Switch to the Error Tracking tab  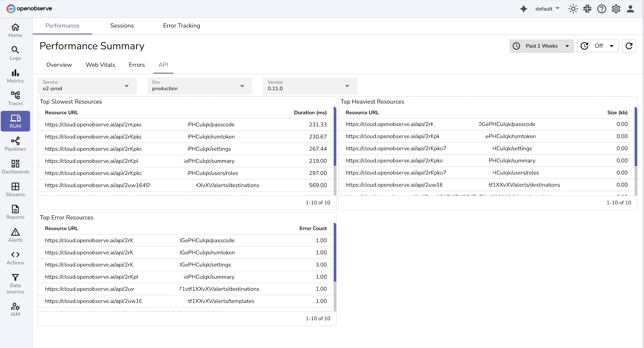(182, 25)
